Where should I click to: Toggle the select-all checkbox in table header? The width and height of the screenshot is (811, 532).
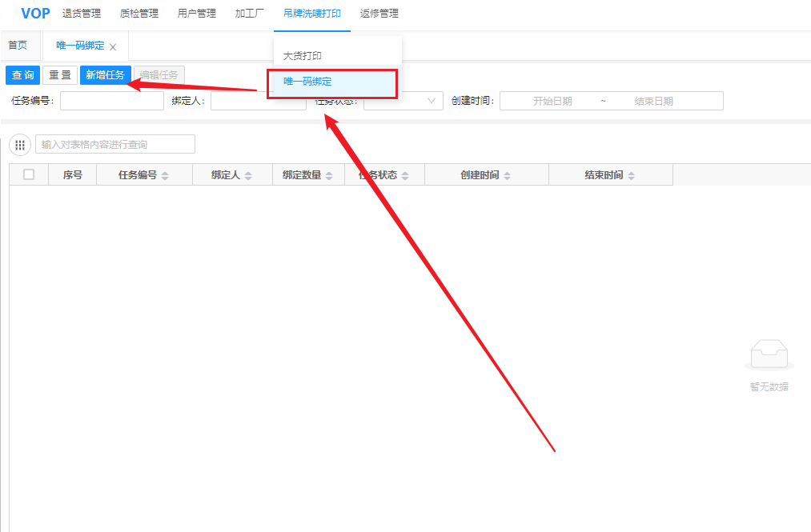coord(29,174)
